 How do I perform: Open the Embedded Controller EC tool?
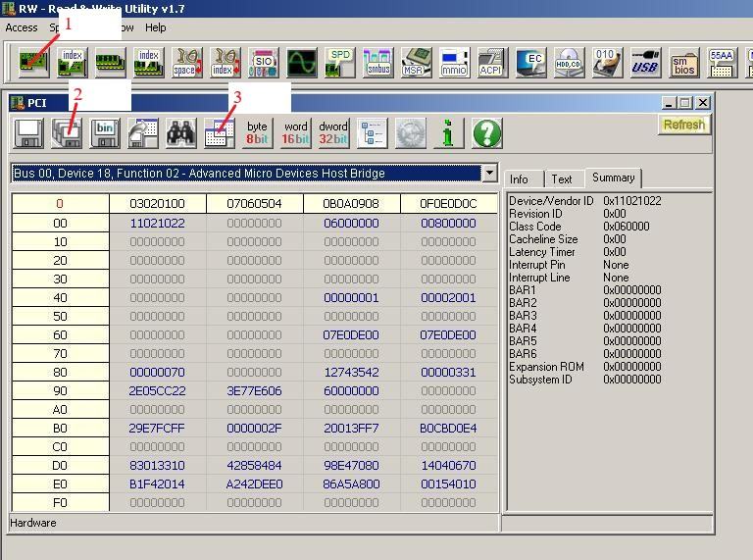531,63
